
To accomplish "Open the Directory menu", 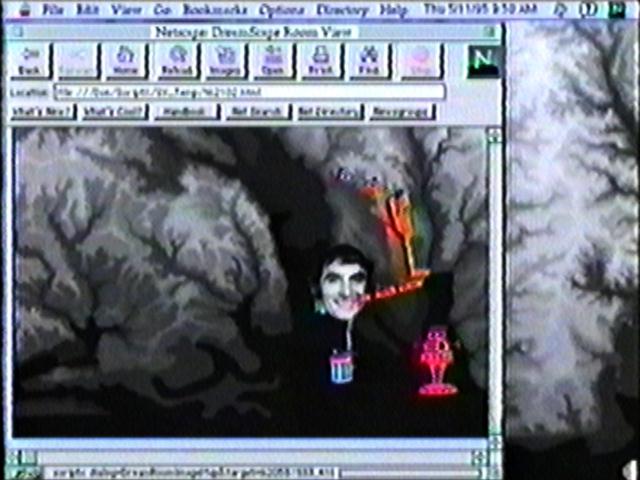I will [342, 9].
